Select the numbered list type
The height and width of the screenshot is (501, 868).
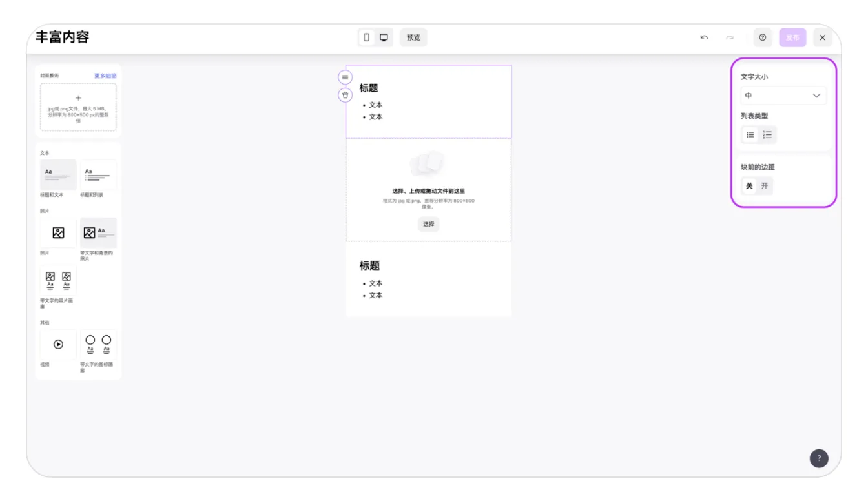pyautogui.click(x=767, y=135)
